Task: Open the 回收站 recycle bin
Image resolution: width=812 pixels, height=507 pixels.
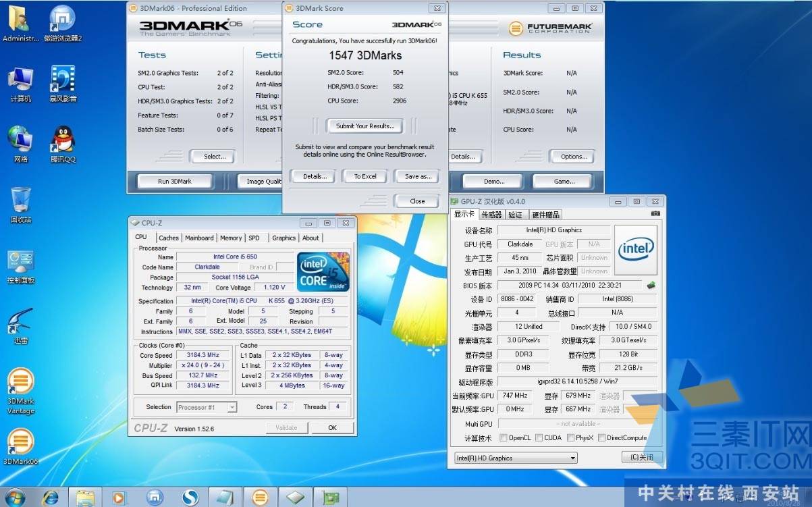Action: coord(21,205)
